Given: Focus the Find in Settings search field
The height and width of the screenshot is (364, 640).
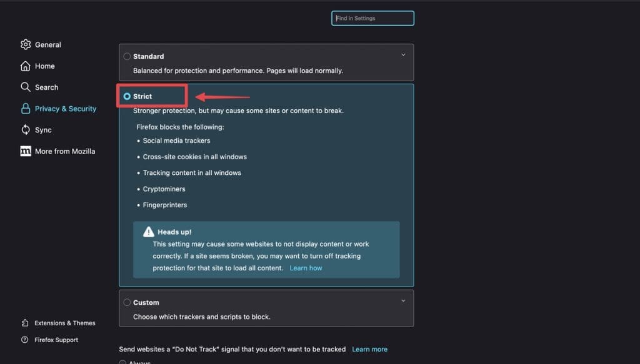Looking at the screenshot, I should (x=372, y=18).
